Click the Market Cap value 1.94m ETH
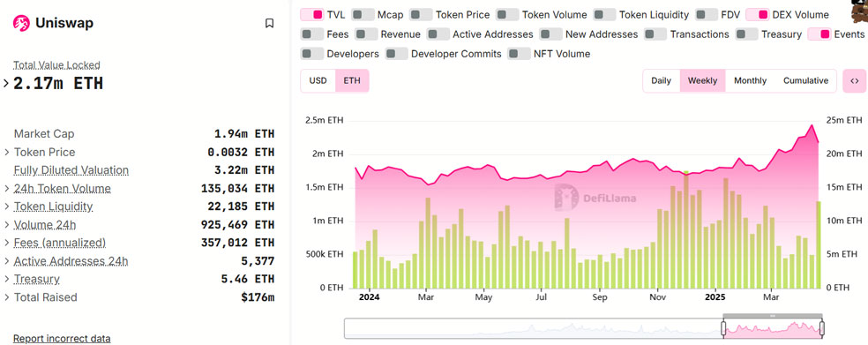The image size is (868, 345). coord(244,134)
